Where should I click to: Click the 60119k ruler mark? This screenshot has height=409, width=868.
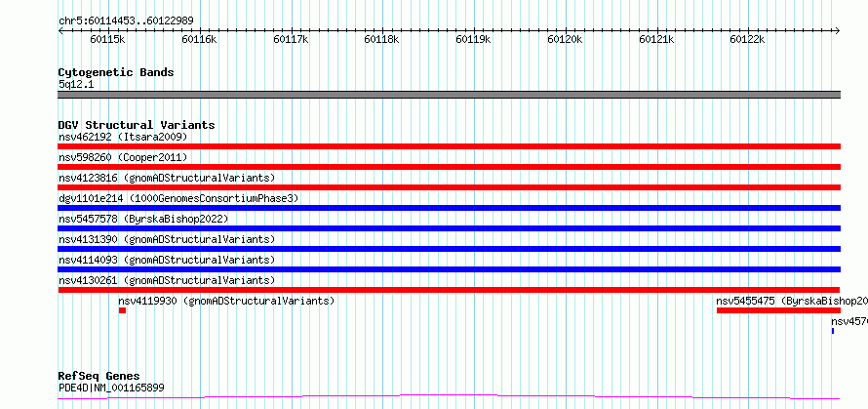pyautogui.click(x=473, y=39)
